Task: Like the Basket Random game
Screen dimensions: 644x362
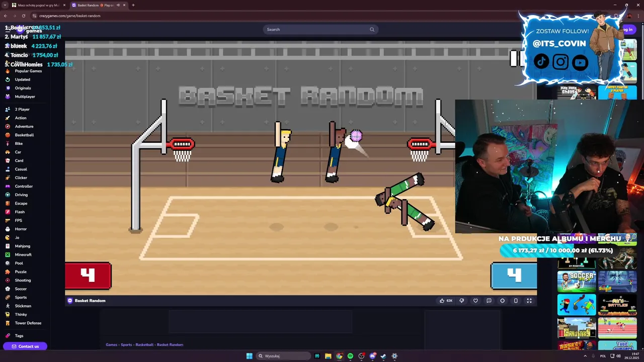Action: point(446,301)
